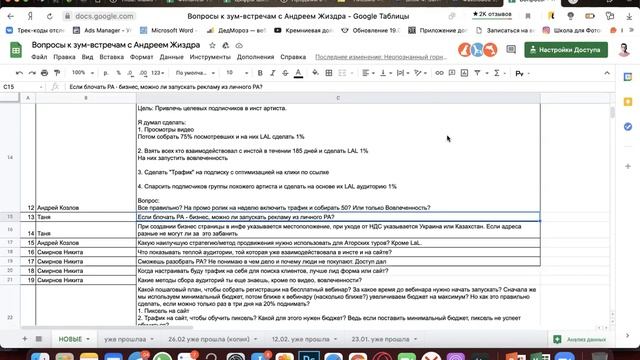Open the text rotation dropdown

point(420,73)
